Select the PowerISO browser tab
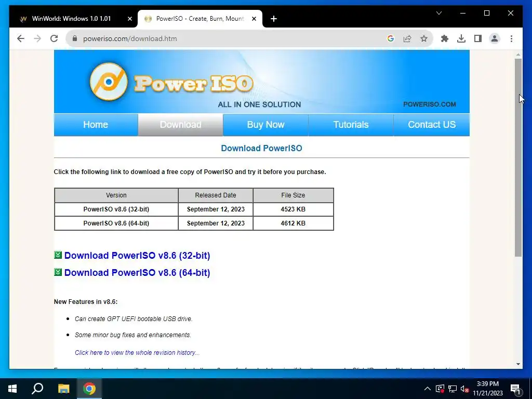This screenshot has width=532, height=399. click(x=200, y=19)
